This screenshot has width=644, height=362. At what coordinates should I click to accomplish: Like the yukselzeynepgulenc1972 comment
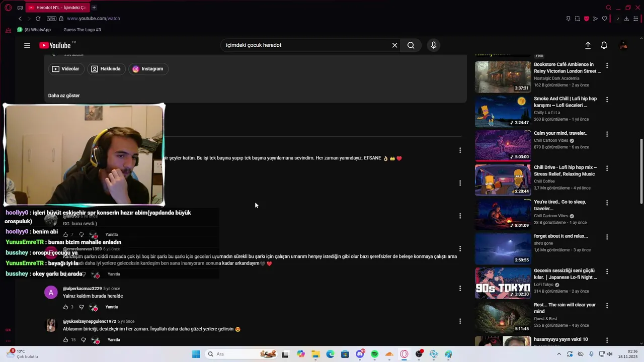65,340
